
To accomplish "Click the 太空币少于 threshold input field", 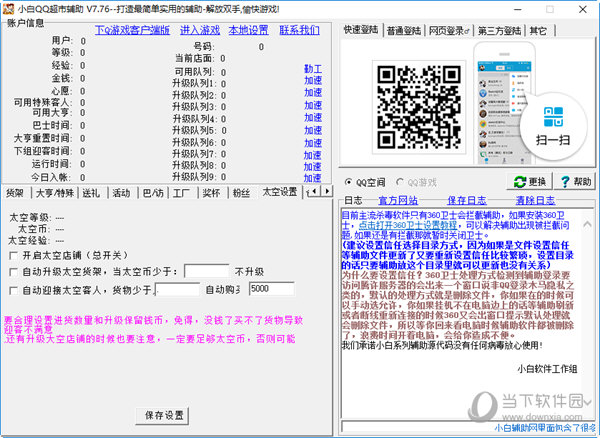I will 207,271.
